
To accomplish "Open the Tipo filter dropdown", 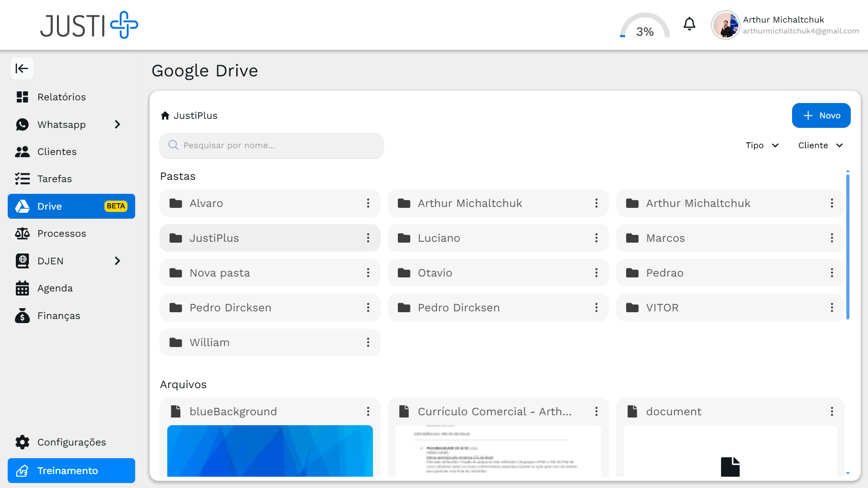I will click(x=762, y=145).
